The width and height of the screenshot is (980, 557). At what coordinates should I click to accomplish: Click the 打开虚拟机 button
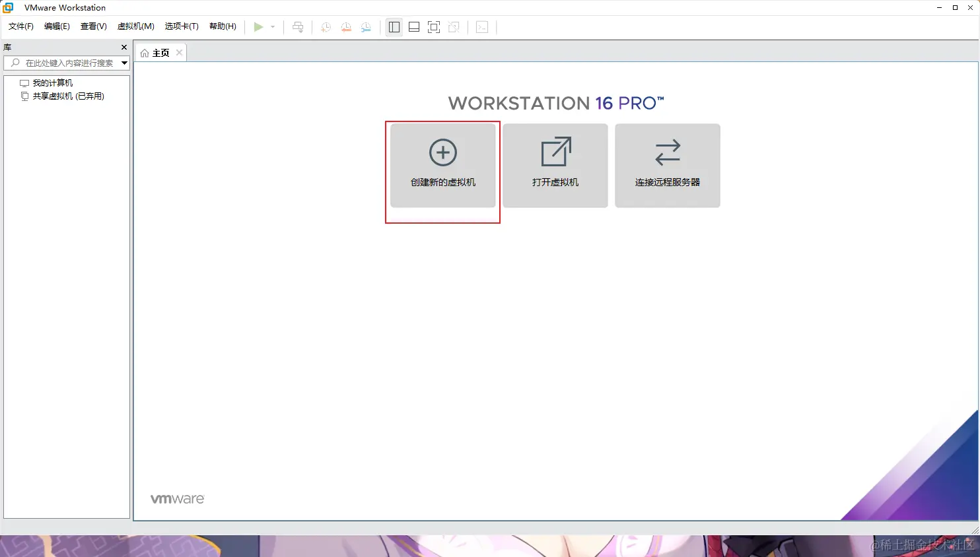point(555,166)
